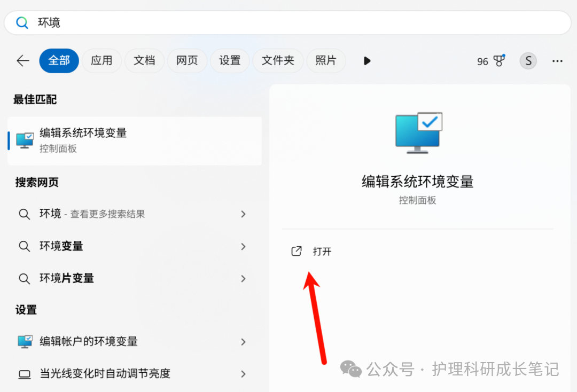The image size is (577, 392).
Task: Click the 打开 open-external icon
Action: click(296, 251)
